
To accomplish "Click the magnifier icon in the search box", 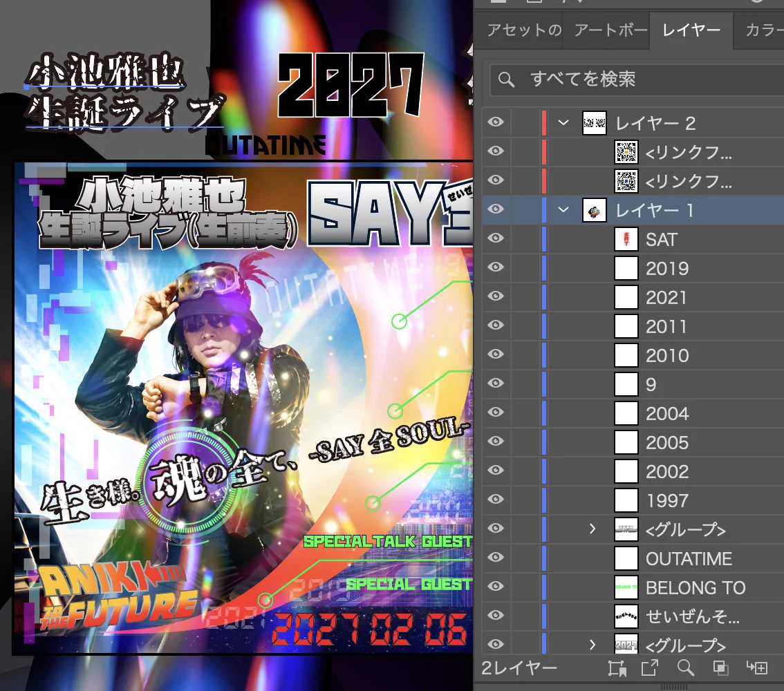I will (506, 79).
